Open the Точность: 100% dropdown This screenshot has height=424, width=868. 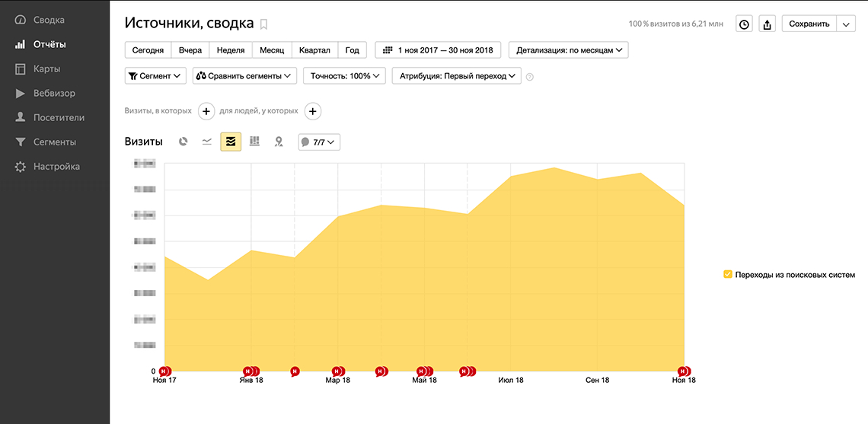(x=344, y=76)
